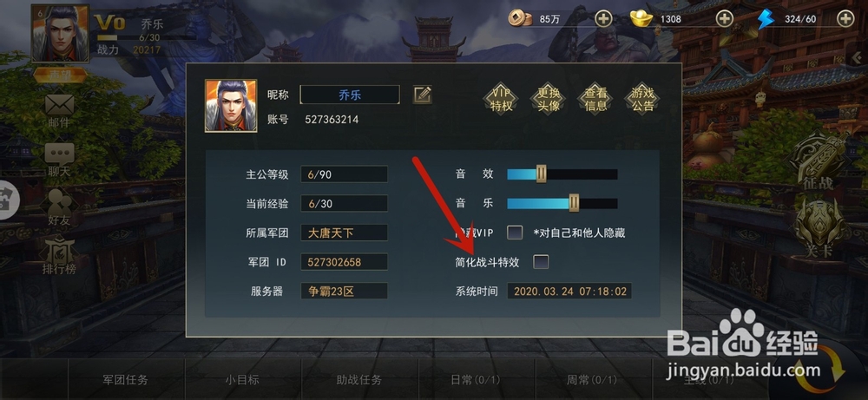Open the 关卡 stage icon

point(819,228)
